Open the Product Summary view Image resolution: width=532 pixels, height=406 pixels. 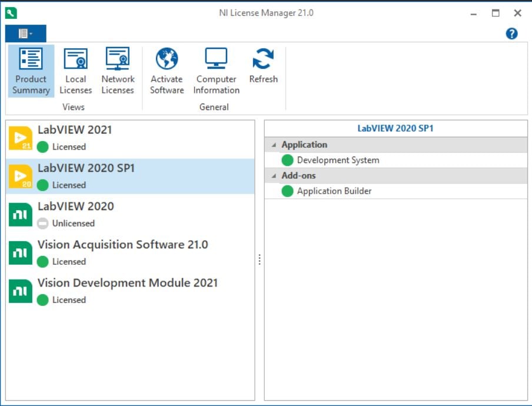click(31, 71)
